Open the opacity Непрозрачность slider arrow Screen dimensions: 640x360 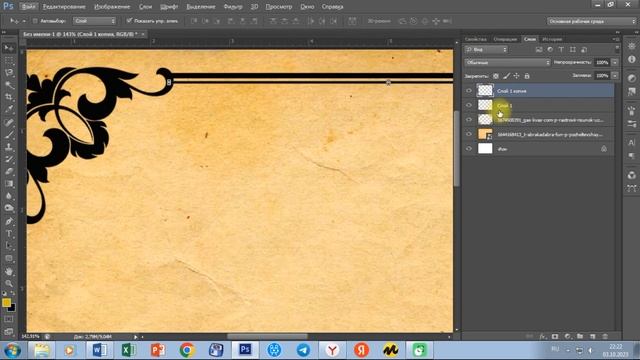615,62
